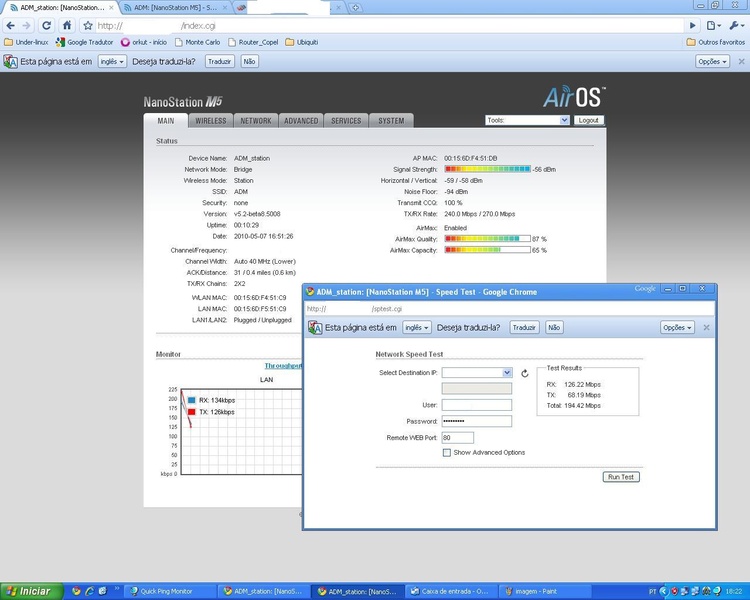Open the Router_Copel bookmark
This screenshot has height=600, width=750.
pos(253,42)
